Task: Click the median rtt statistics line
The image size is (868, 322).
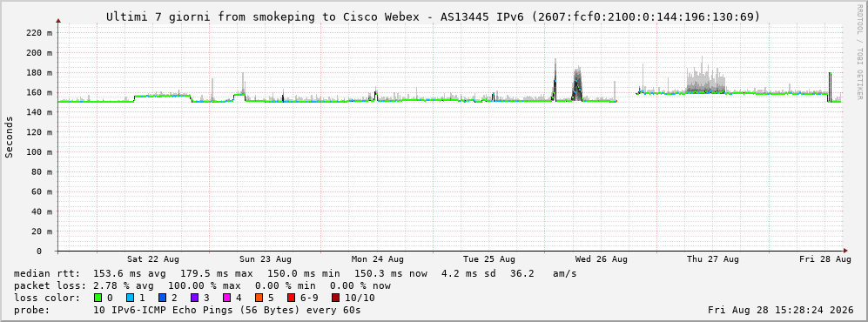Action: click(x=295, y=273)
